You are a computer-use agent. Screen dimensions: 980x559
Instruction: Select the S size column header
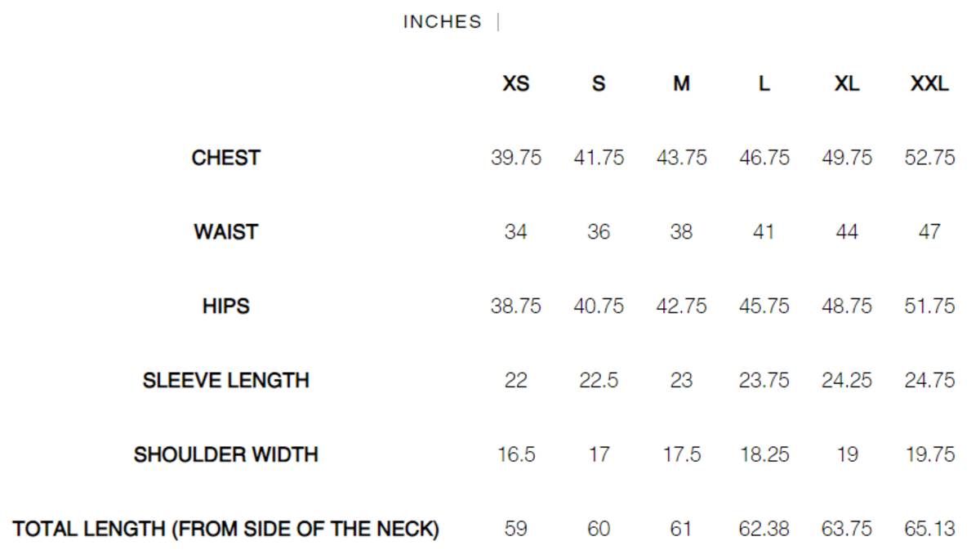pyautogui.click(x=599, y=83)
